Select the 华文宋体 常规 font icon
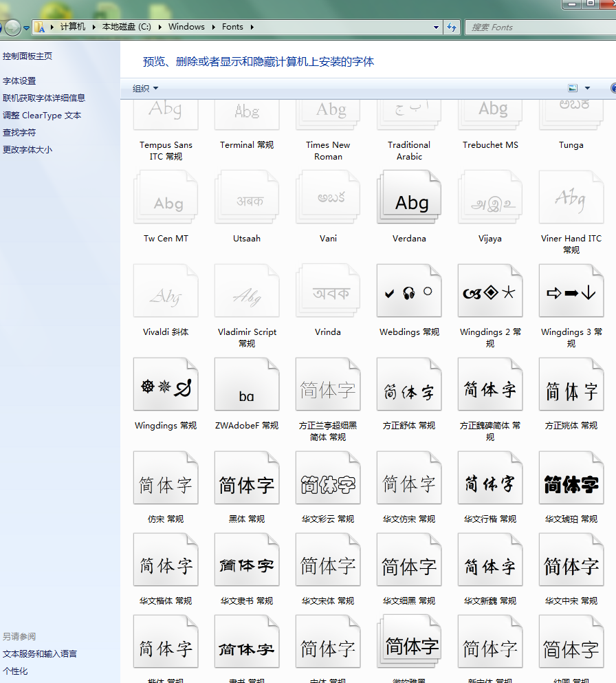Viewport: 616px width, 683px height. [x=328, y=560]
